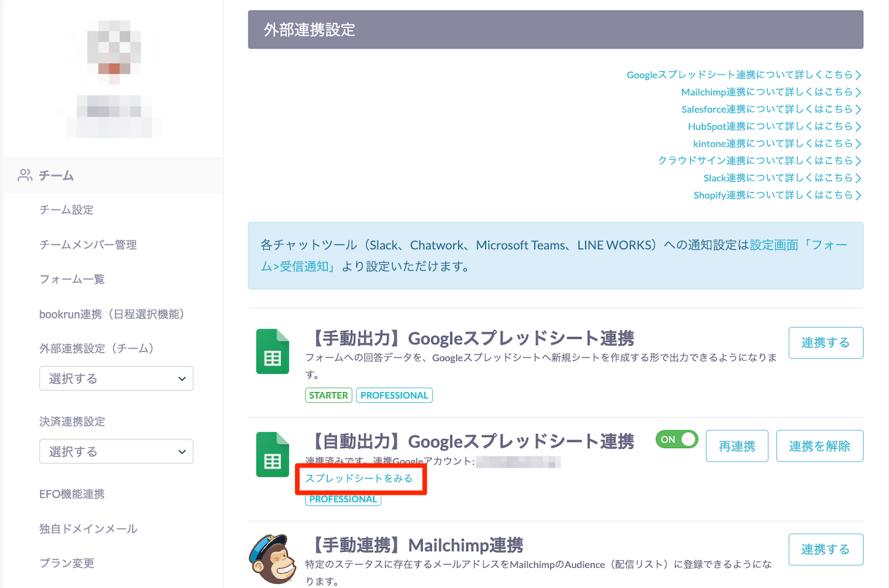Open Salesforce連携について詳しくはこちら link

pos(772,109)
